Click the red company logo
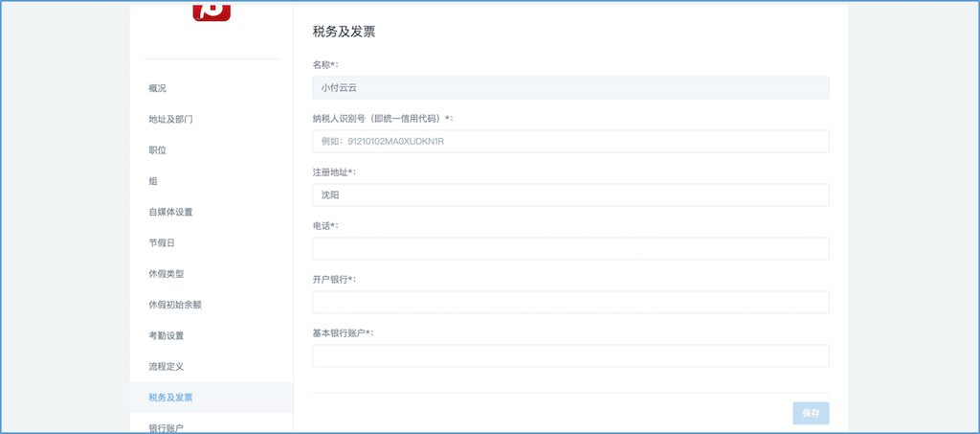The width and height of the screenshot is (980, 434). click(x=212, y=11)
